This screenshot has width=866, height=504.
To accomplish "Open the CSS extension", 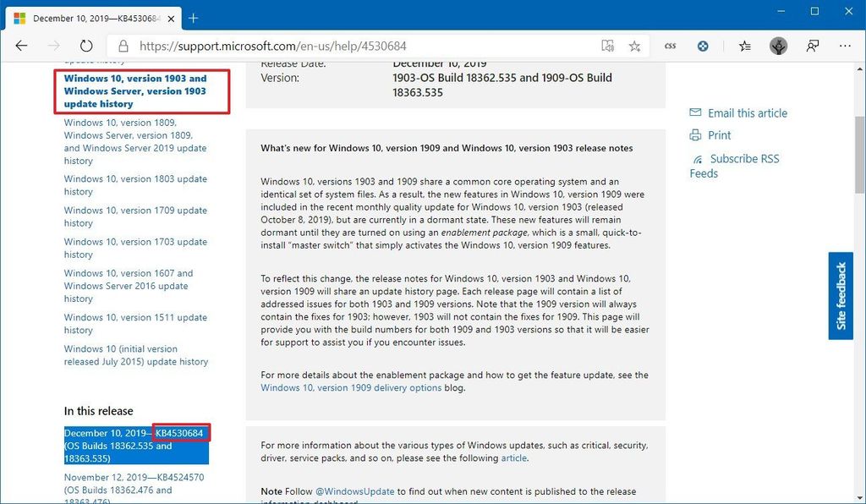I will coord(670,46).
